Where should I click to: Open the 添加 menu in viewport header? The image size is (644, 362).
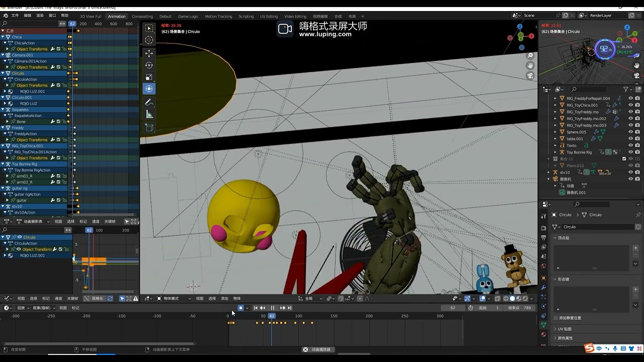[224, 298]
